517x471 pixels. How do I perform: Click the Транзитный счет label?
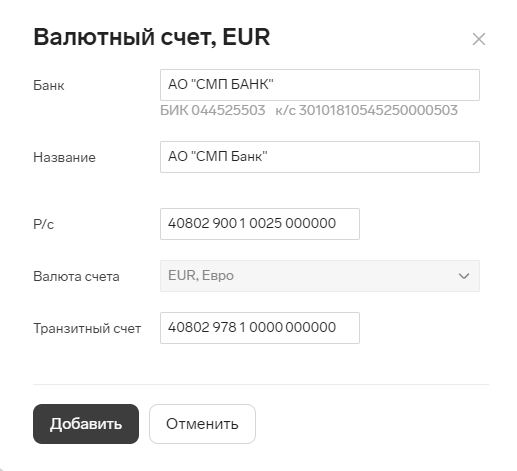pyautogui.click(x=87, y=329)
